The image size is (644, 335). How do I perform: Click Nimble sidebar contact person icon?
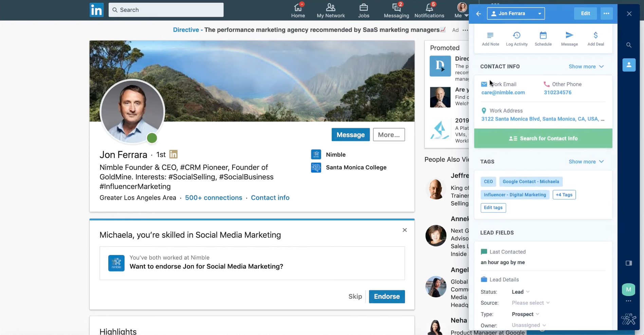(629, 65)
